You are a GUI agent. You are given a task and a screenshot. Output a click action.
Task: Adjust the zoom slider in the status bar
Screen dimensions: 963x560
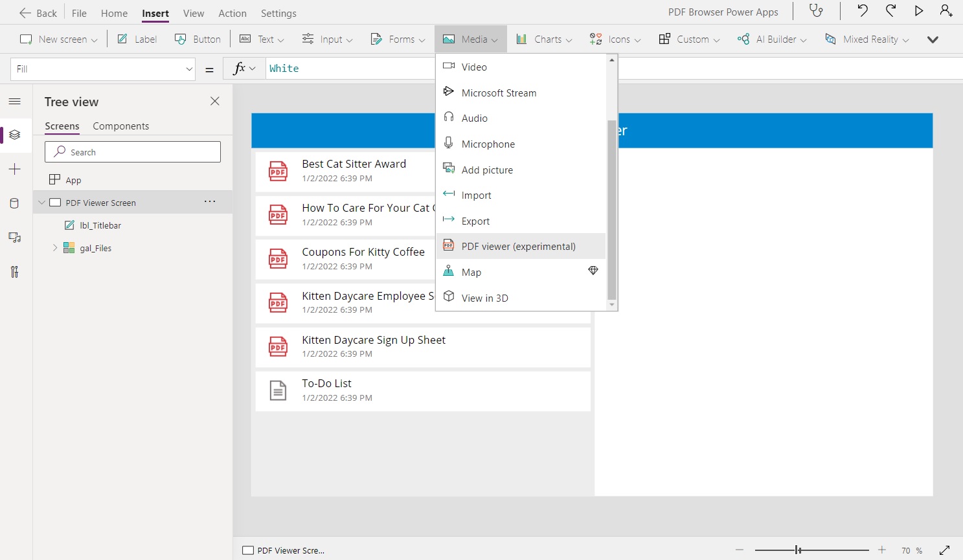797,550
